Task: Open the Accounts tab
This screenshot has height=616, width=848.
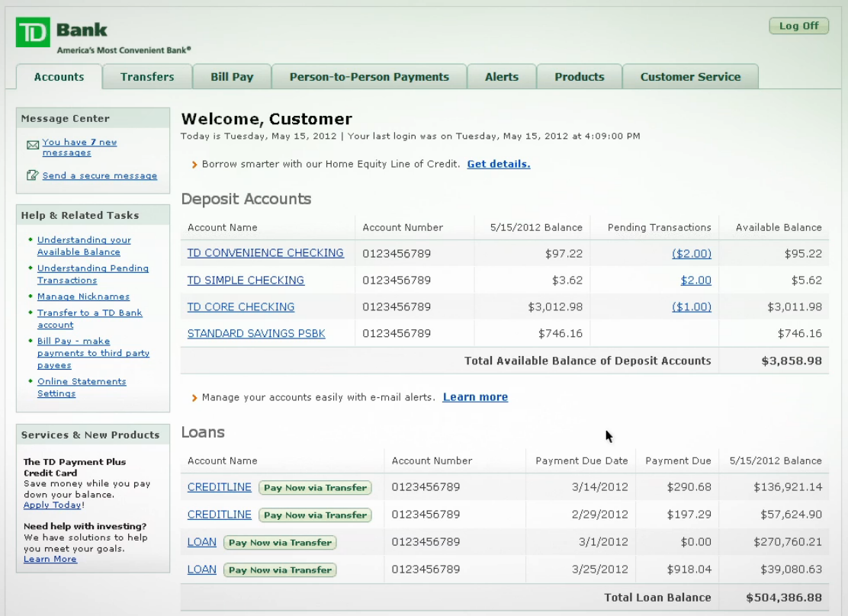Action: click(x=59, y=77)
